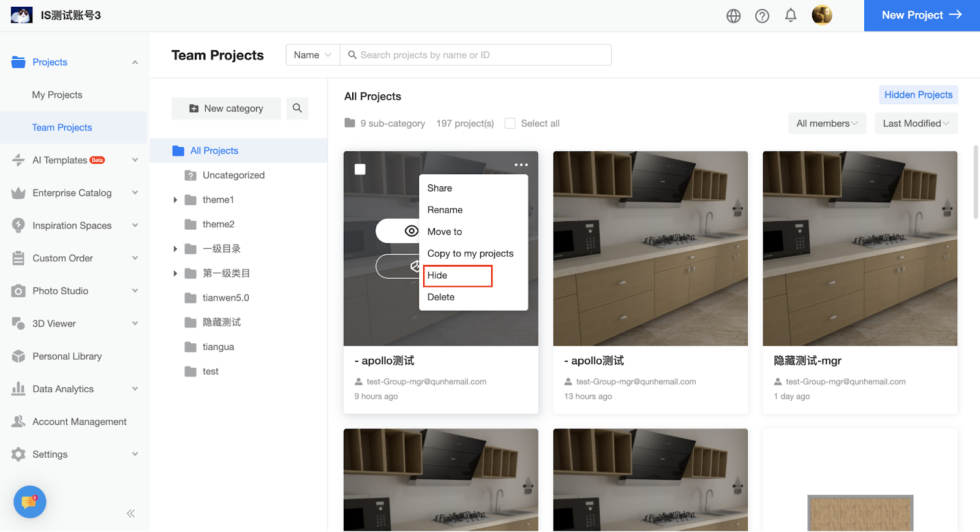Click the user avatar in header
This screenshot has height=532, width=980.
tap(821, 15)
